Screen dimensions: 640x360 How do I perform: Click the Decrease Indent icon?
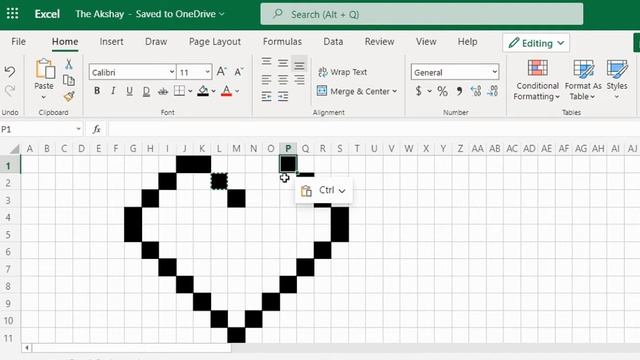click(x=267, y=96)
